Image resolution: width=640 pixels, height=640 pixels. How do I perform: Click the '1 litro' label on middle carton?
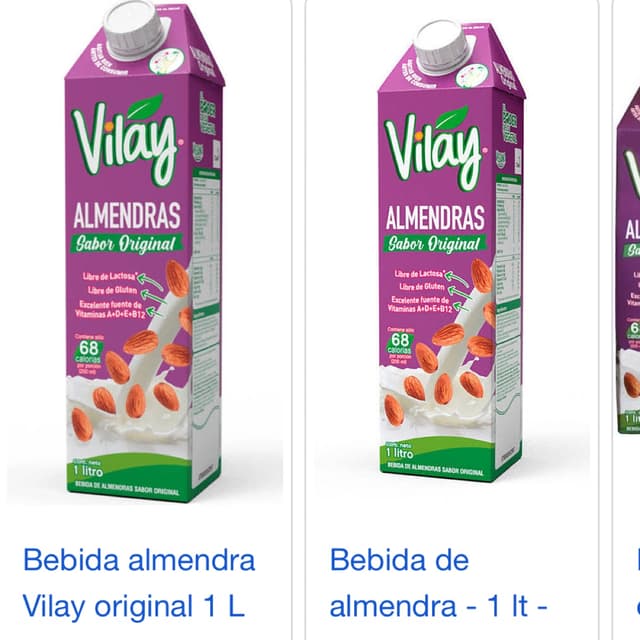pos(400,451)
